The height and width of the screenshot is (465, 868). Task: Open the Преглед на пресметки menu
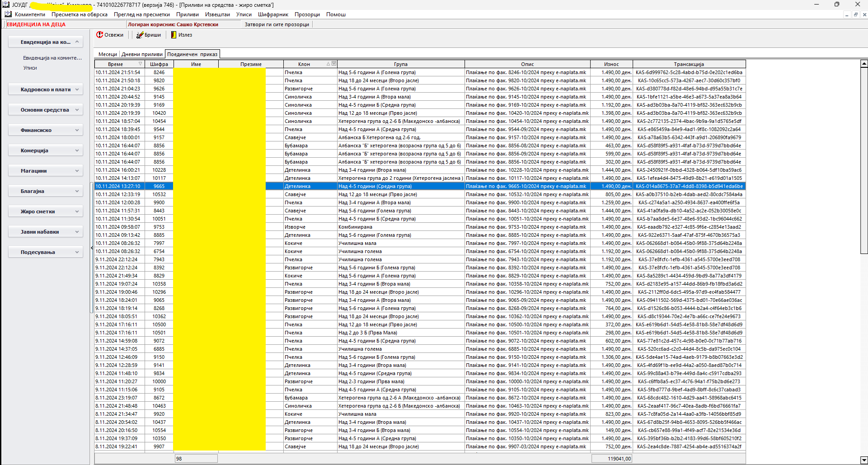tap(142, 14)
